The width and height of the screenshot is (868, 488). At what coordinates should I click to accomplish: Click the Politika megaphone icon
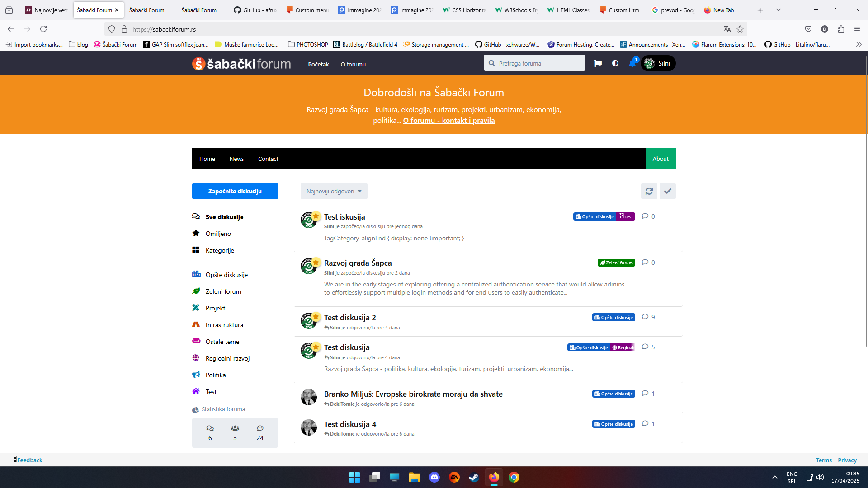[x=196, y=375]
